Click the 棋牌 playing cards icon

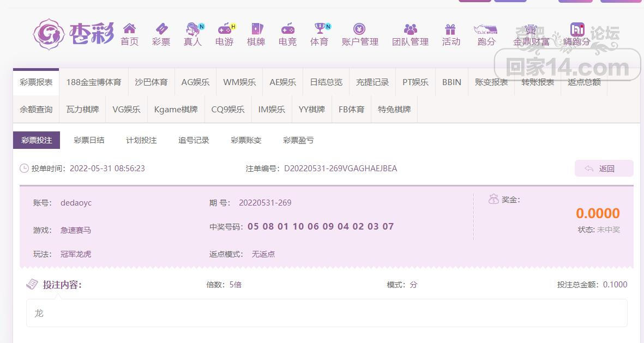(x=256, y=29)
